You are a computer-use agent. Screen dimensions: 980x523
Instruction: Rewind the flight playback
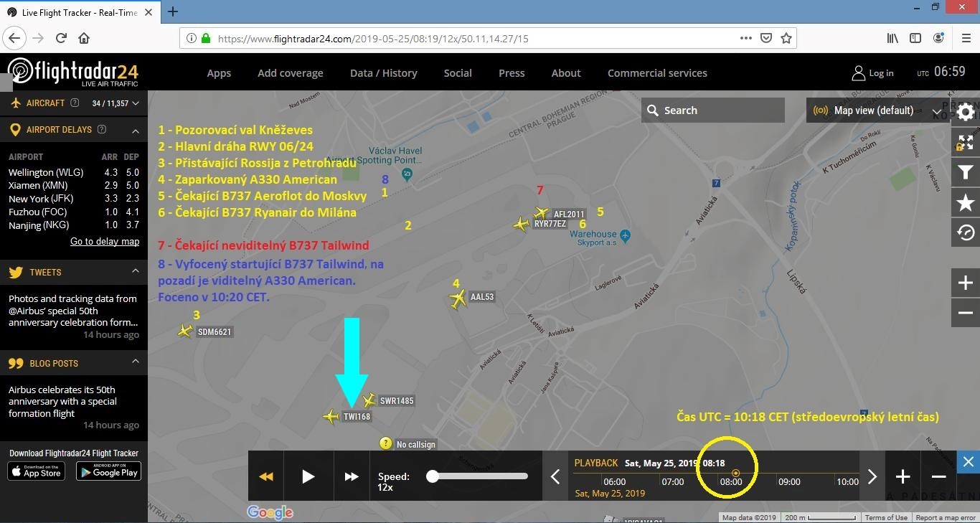pos(266,476)
